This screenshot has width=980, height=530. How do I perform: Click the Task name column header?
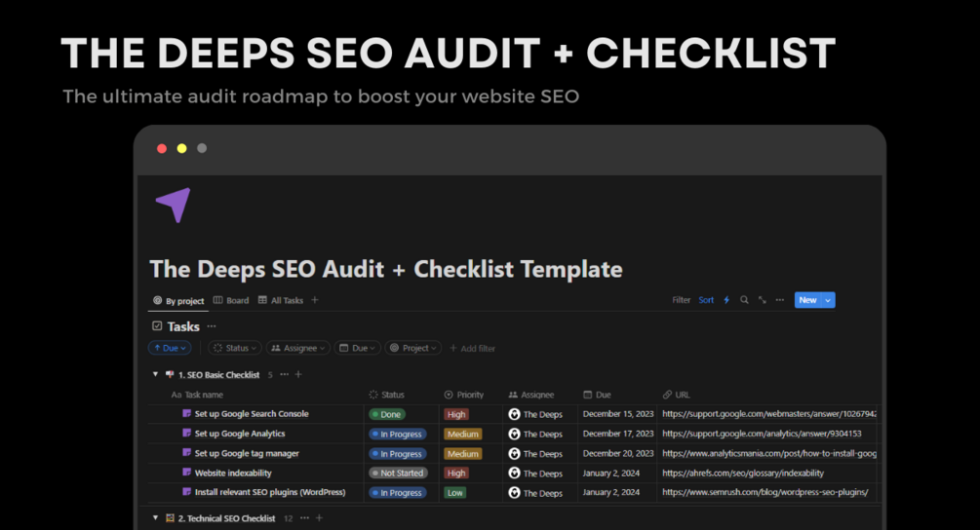tap(197, 395)
